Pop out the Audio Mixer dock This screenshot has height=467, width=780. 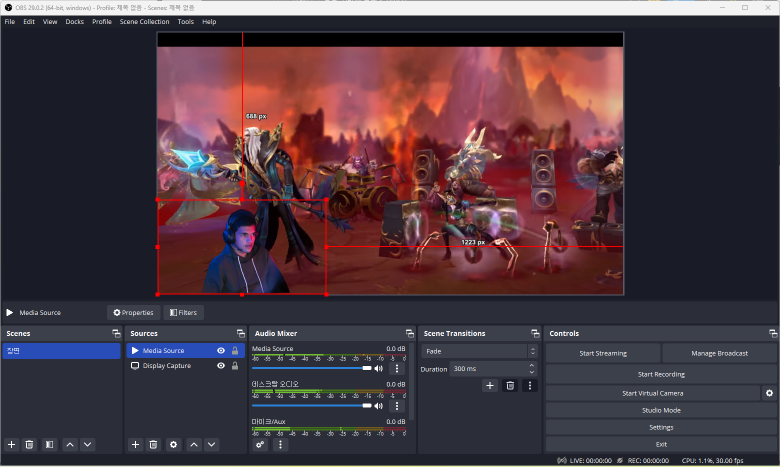[x=409, y=333]
